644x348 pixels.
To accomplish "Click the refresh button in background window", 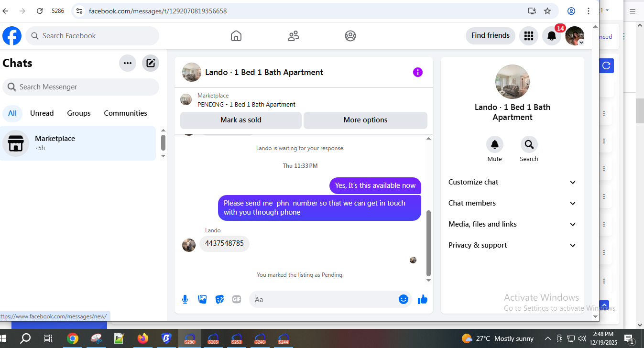I will pos(606,66).
